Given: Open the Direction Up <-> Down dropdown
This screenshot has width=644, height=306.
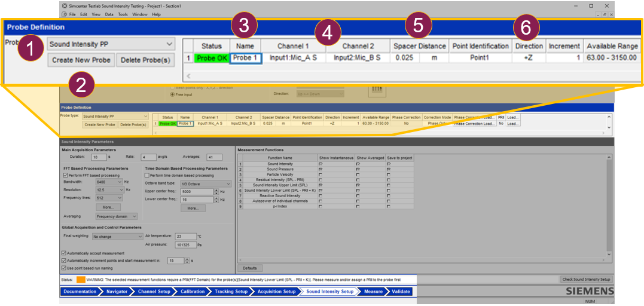Looking at the screenshot, I should (x=319, y=94).
